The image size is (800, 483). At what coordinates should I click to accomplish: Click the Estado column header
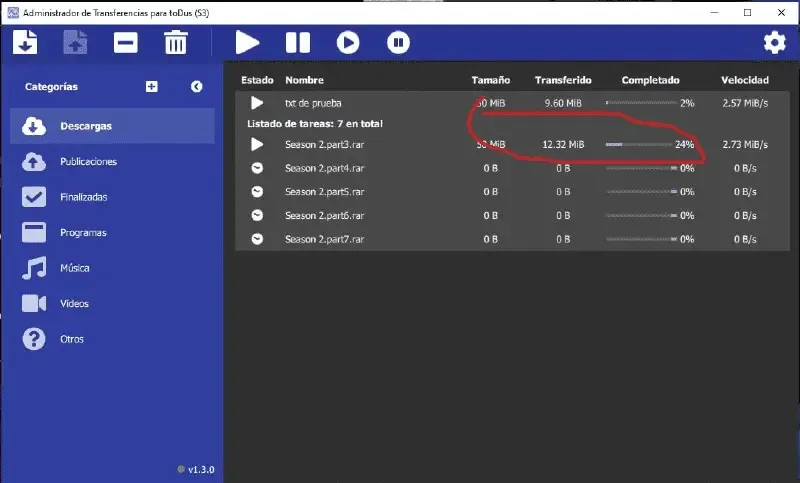[x=257, y=80]
